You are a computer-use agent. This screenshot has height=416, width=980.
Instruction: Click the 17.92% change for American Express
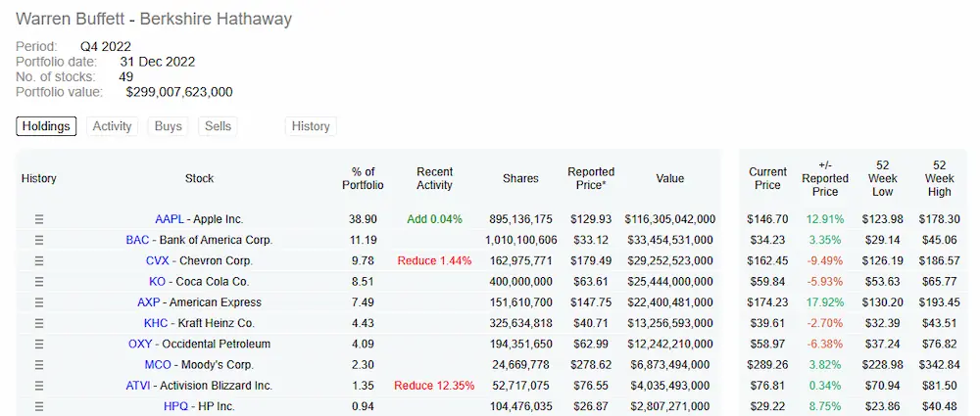pos(825,302)
